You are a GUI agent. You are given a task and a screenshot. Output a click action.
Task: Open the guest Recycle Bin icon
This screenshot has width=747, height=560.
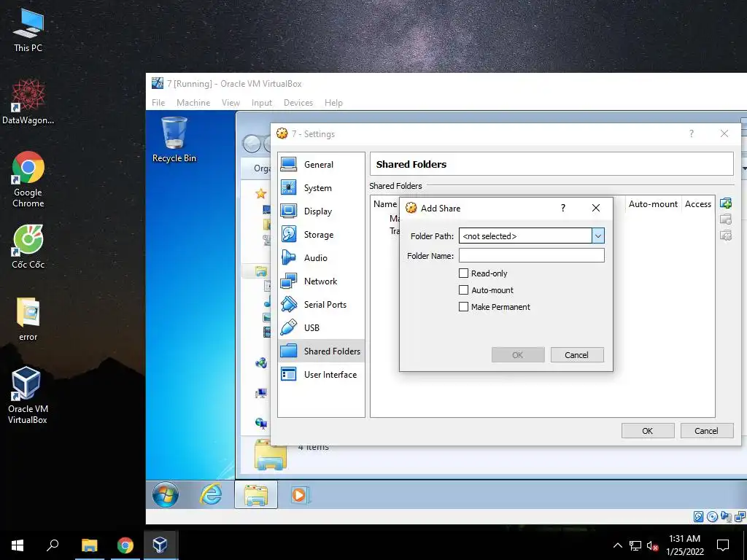coord(174,141)
